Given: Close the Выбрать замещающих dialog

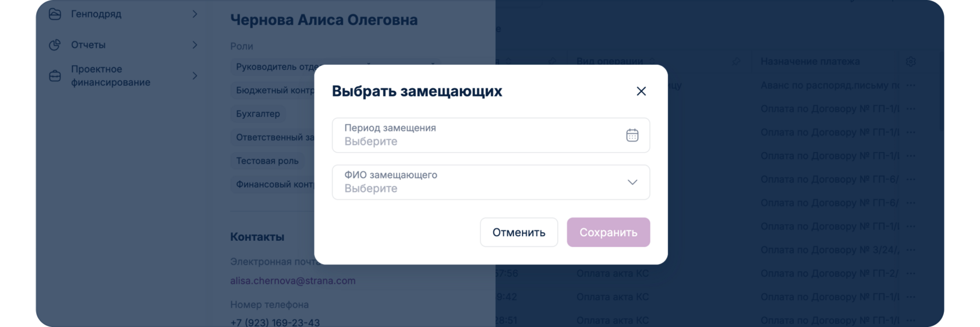Looking at the screenshot, I should (x=641, y=92).
